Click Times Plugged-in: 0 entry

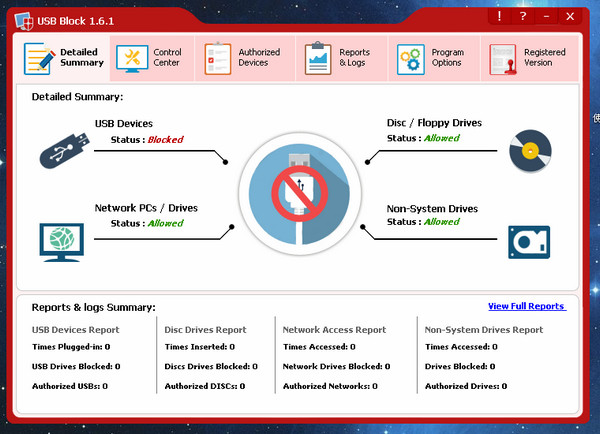click(x=71, y=347)
